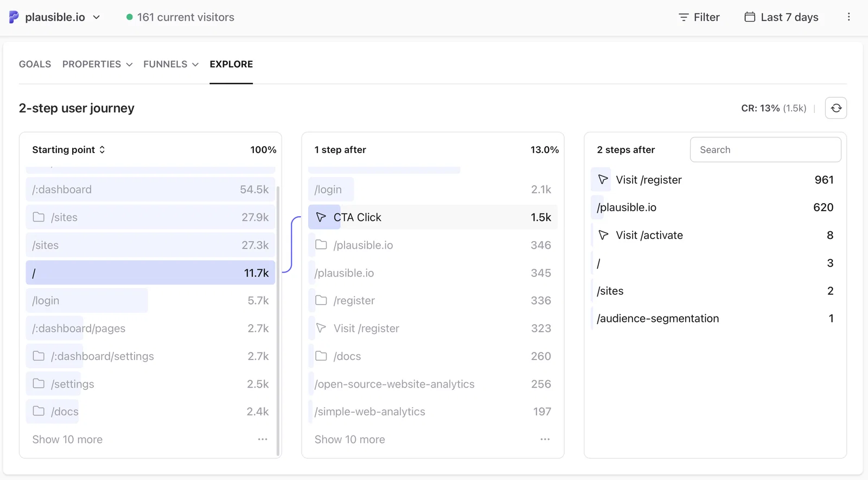The width and height of the screenshot is (868, 480).
Task: Select the Explore tab
Action: pyautogui.click(x=231, y=64)
